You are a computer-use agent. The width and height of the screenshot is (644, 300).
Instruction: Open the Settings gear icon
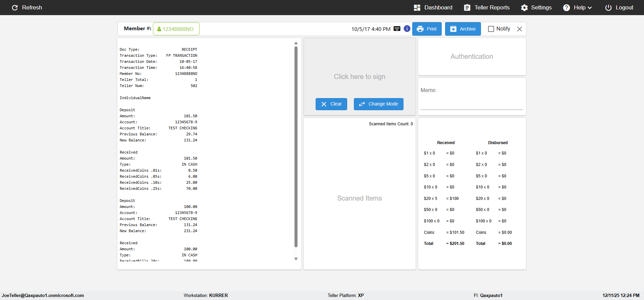[524, 7]
